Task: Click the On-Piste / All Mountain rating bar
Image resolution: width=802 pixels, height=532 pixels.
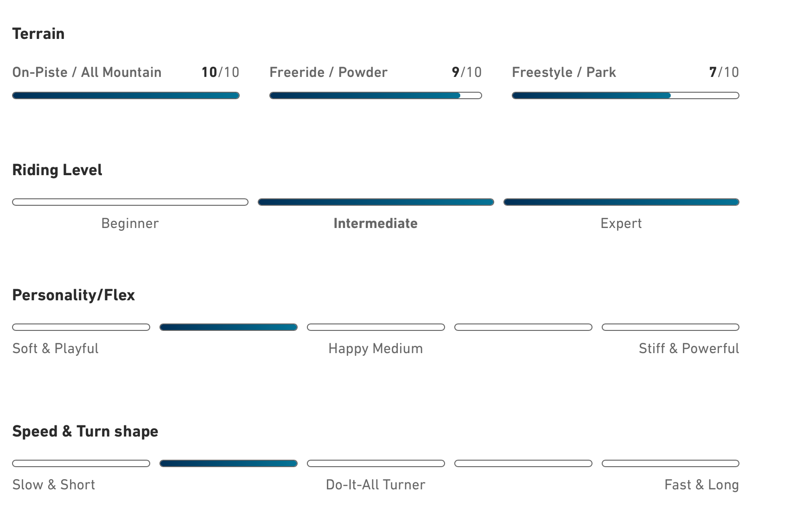Action: [x=126, y=95]
